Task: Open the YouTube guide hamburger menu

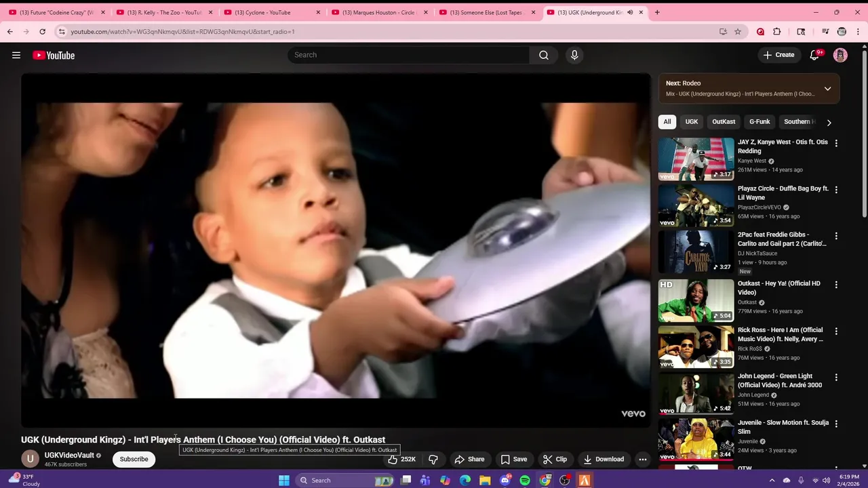Action: (16, 56)
